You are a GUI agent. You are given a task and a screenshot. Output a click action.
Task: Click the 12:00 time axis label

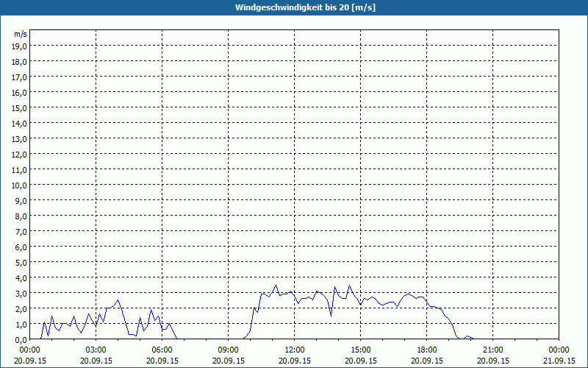[x=295, y=350]
